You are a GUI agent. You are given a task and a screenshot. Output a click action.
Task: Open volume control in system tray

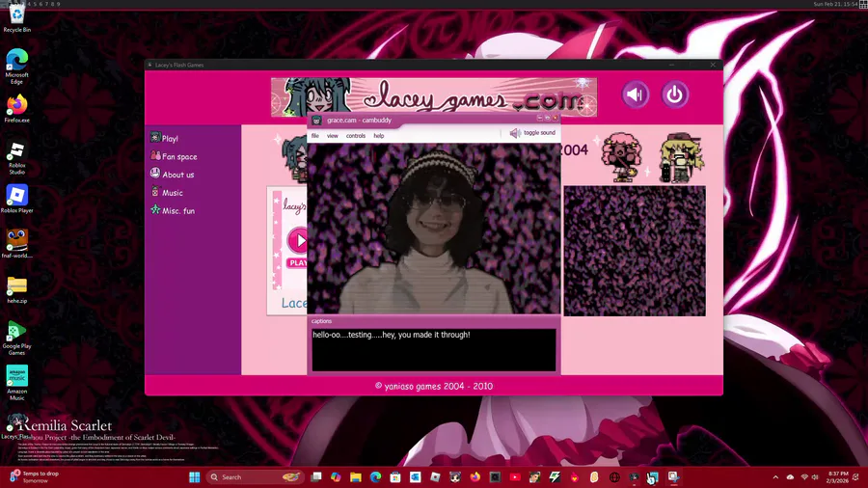815,477
